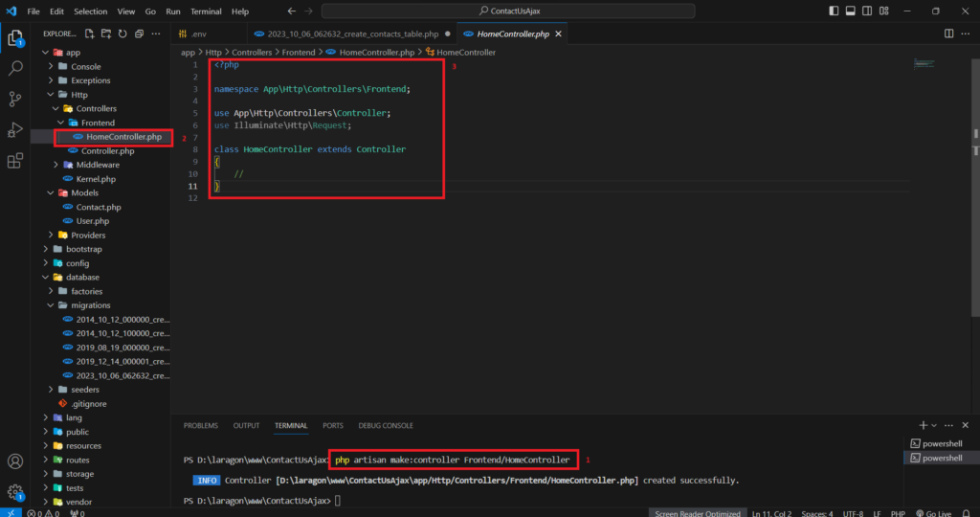Switch to create_contacts_table.php tab
The height and width of the screenshot is (517, 980).
pyautogui.click(x=352, y=34)
